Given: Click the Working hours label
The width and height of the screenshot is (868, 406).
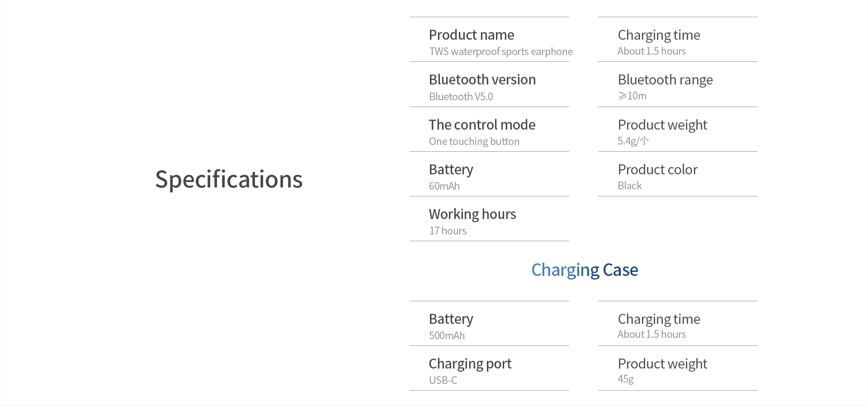Looking at the screenshot, I should [x=472, y=214].
